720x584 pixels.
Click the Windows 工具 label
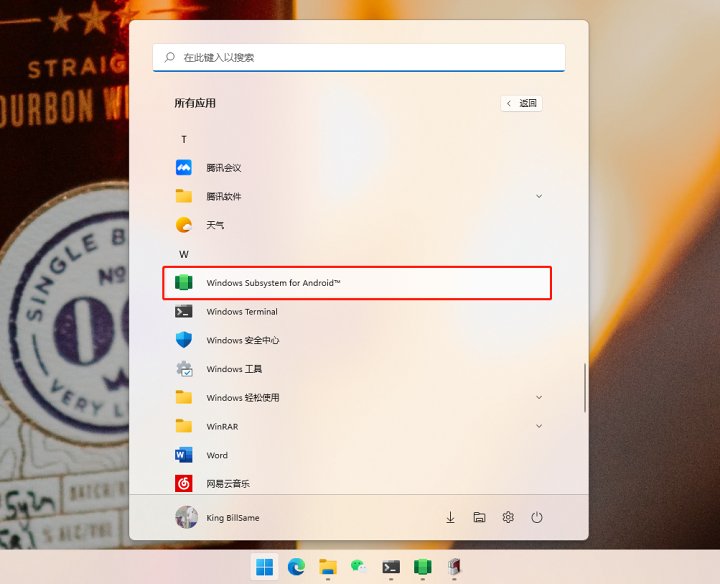(234, 369)
